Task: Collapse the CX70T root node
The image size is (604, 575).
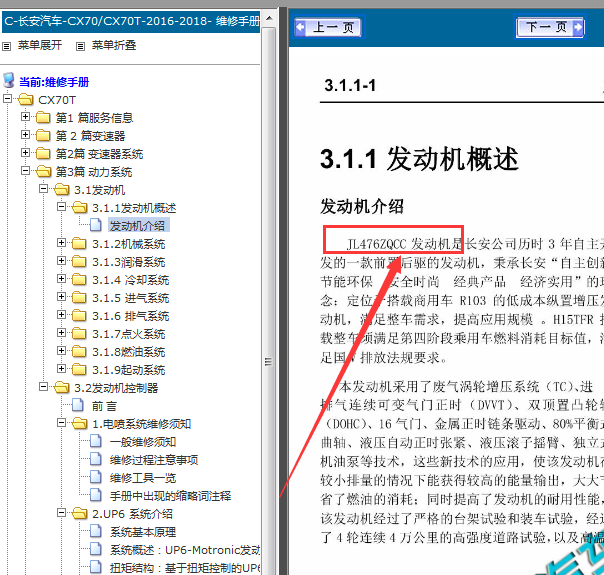Action: coord(7,98)
